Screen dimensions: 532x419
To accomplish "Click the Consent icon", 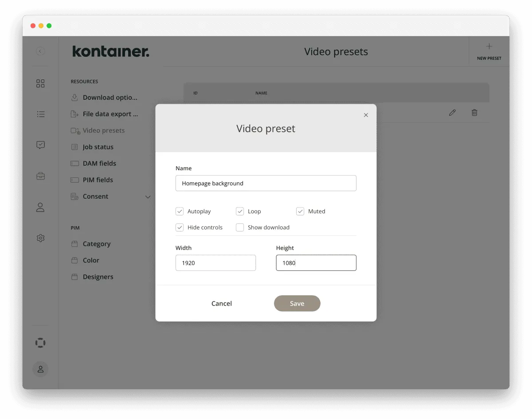I will tap(74, 196).
